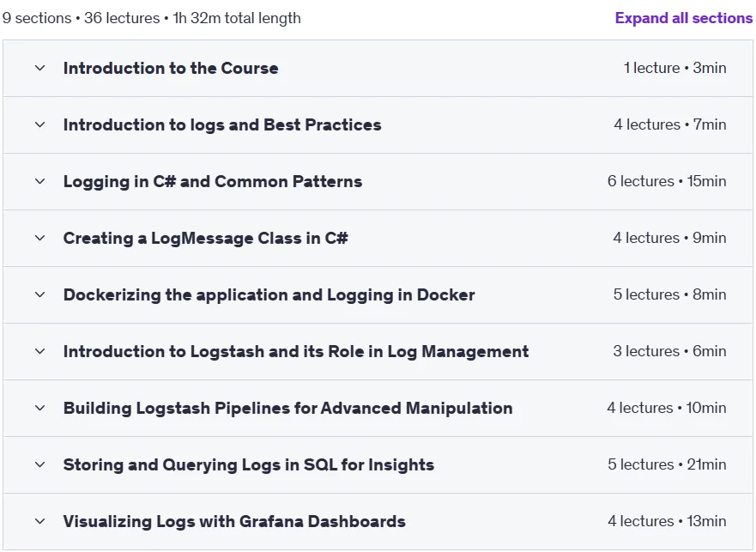Select the Introduction to the Course title
Screen dimensions: 756x552
pos(171,68)
